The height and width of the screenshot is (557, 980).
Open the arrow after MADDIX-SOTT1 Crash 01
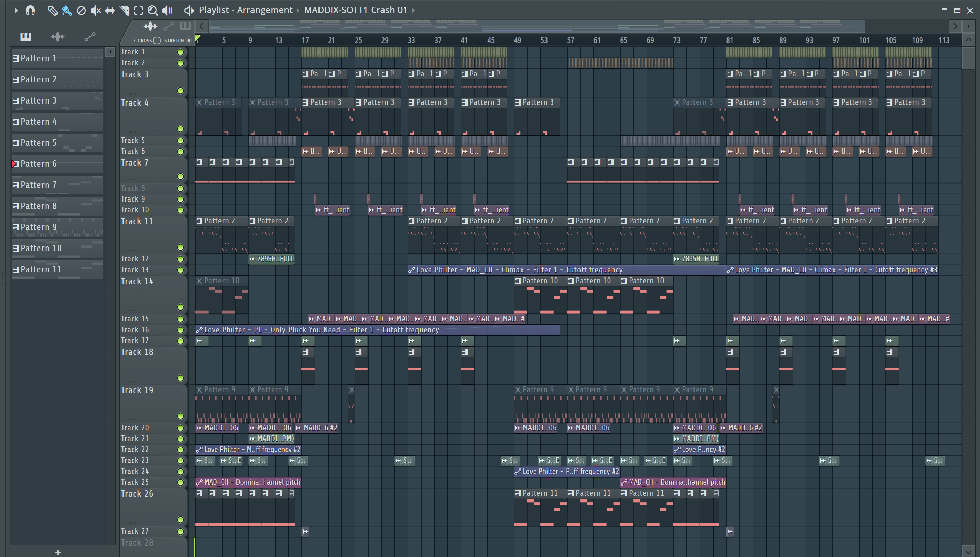click(413, 10)
